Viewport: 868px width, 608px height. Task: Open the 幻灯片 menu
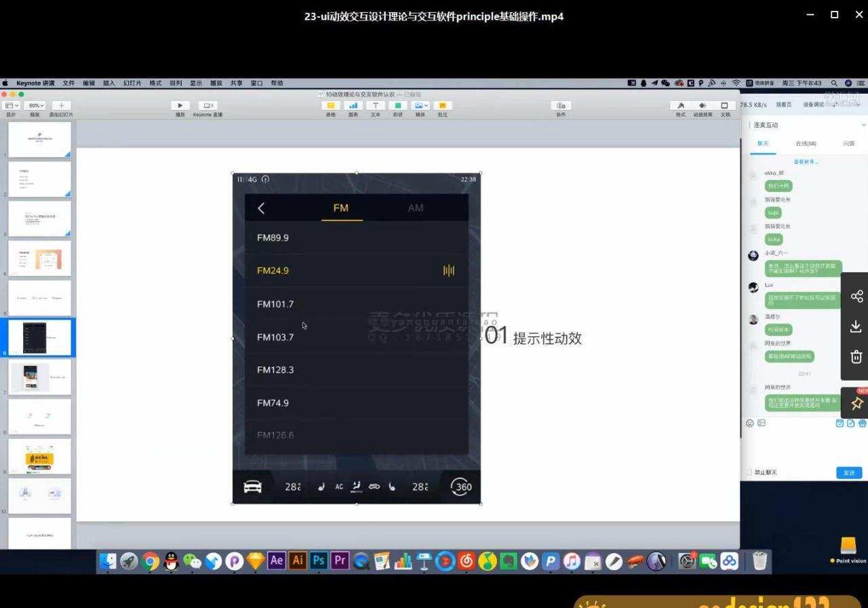pos(132,83)
